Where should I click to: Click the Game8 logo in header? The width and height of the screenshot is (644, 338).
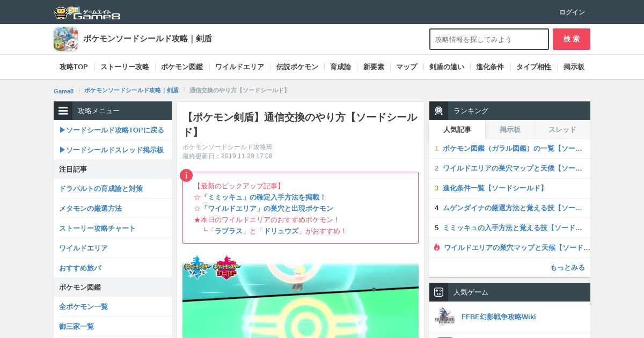(x=87, y=12)
